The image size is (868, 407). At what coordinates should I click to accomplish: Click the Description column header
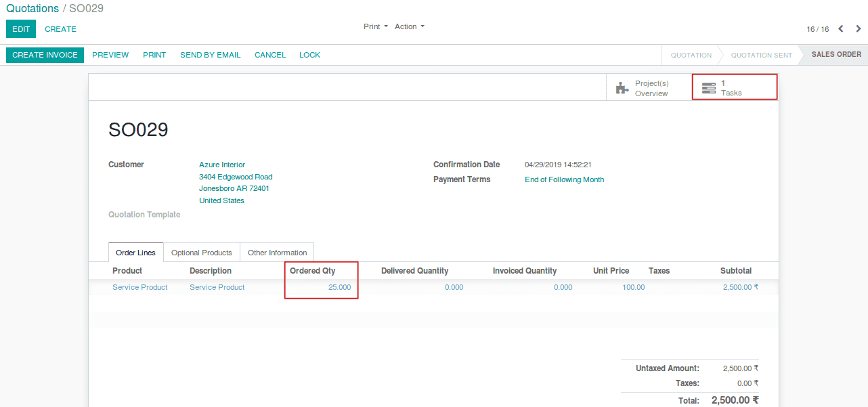point(211,271)
